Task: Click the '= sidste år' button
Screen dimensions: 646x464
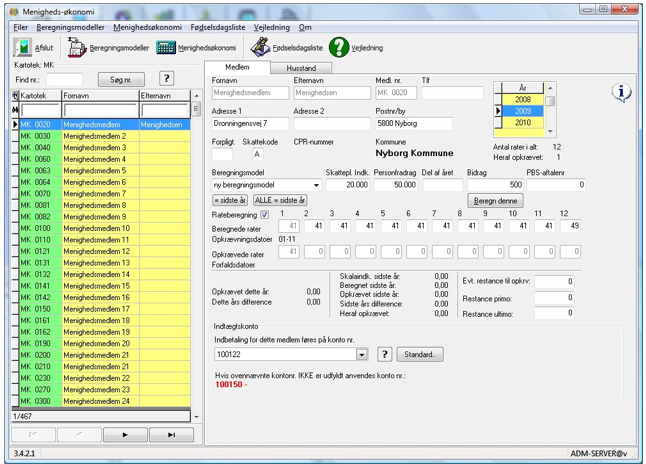Action: tap(230, 200)
